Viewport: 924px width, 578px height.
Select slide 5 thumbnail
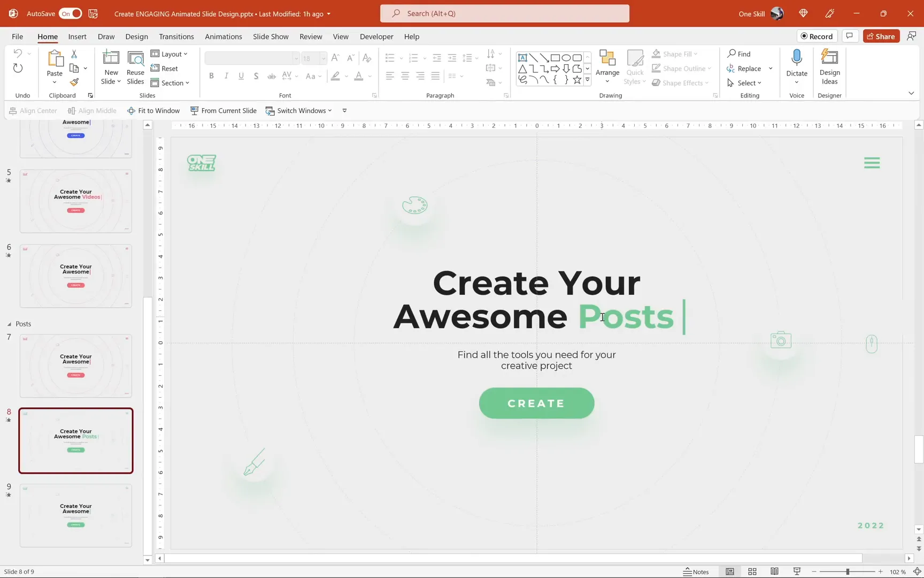pos(76,201)
